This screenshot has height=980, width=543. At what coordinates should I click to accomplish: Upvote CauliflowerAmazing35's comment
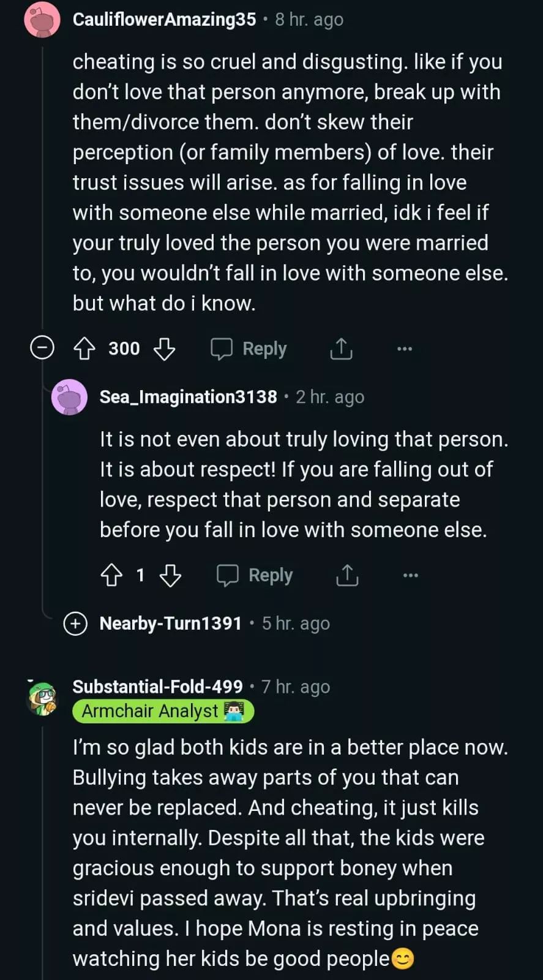pyautogui.click(x=84, y=349)
